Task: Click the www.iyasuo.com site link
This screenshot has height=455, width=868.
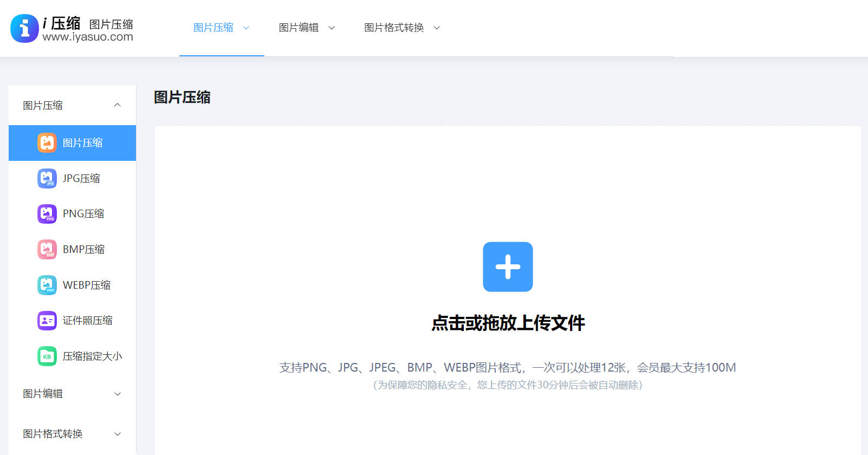Action: (88, 37)
